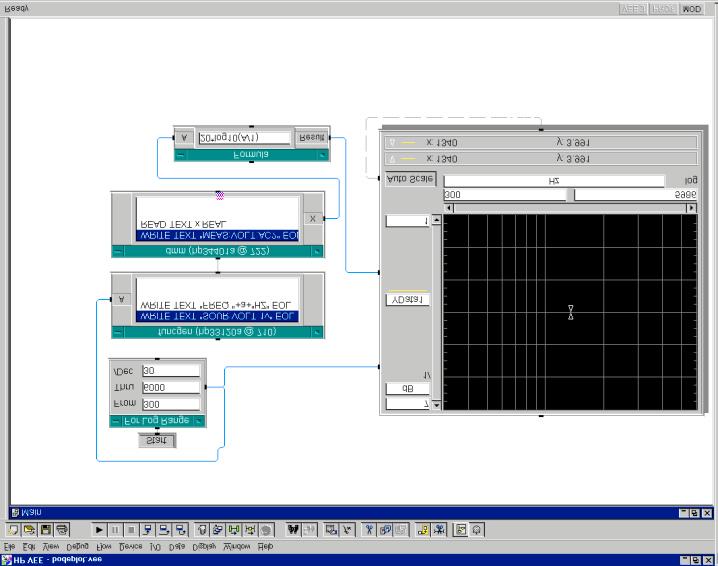This screenshot has height=566, width=718.
Task: Click the funcgen input terminal A
Action: 122,299
